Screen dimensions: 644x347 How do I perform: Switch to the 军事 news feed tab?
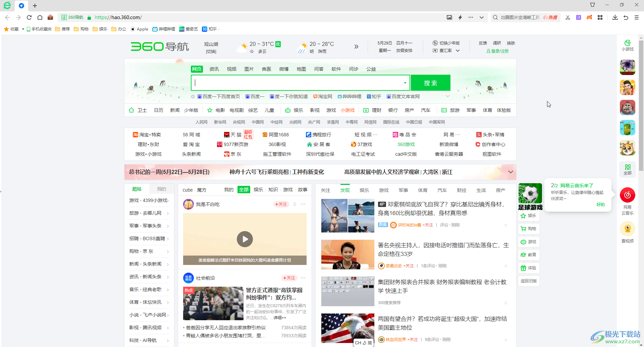tap(403, 190)
